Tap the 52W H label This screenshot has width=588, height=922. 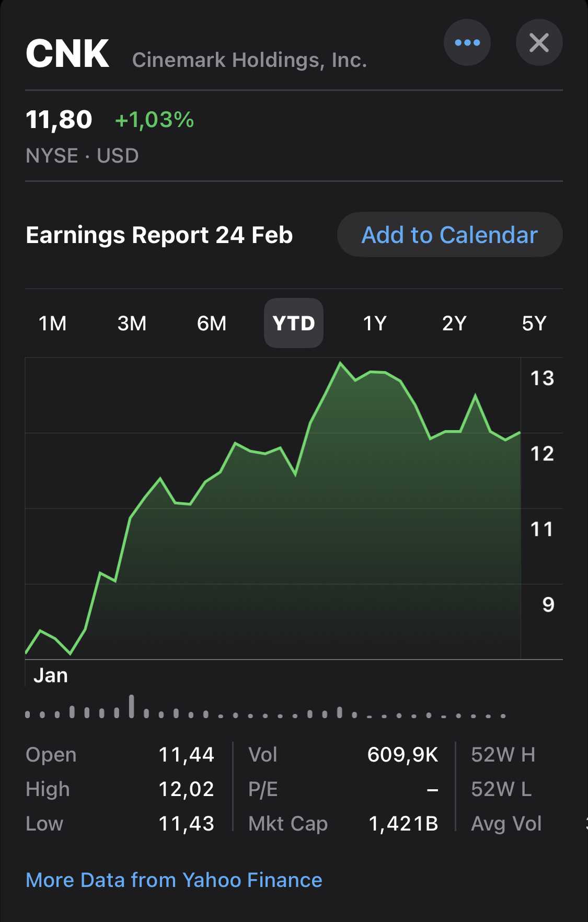coord(503,755)
